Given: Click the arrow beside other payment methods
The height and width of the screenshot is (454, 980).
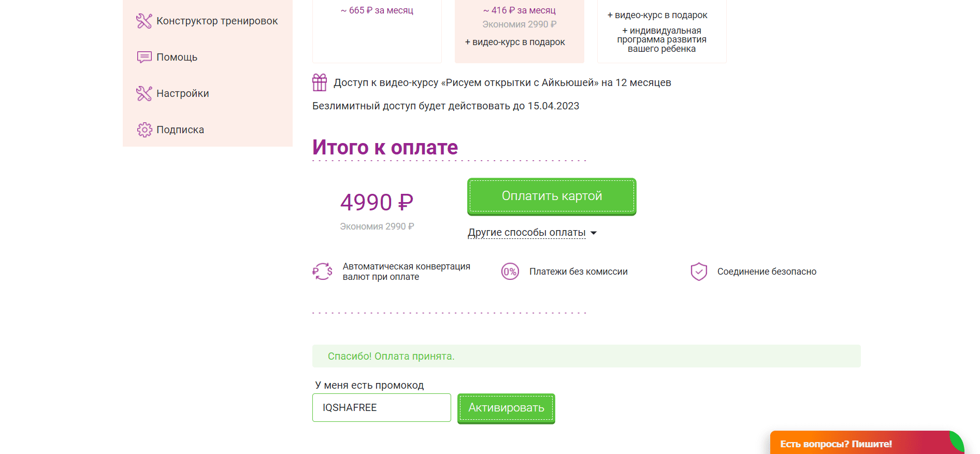Looking at the screenshot, I should (x=594, y=233).
